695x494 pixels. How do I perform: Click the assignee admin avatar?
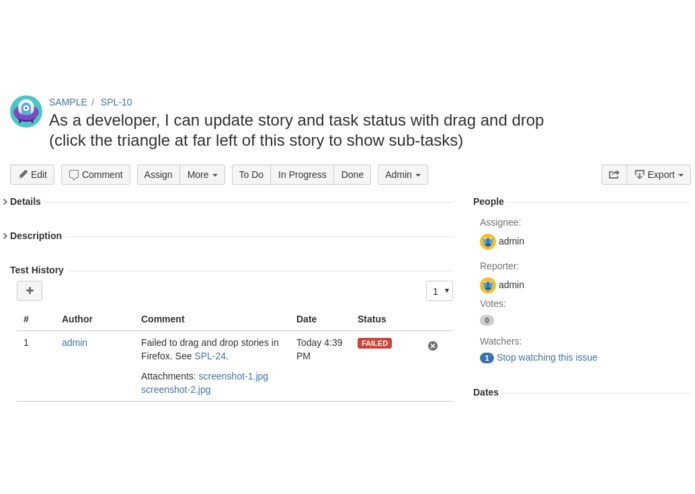488,241
